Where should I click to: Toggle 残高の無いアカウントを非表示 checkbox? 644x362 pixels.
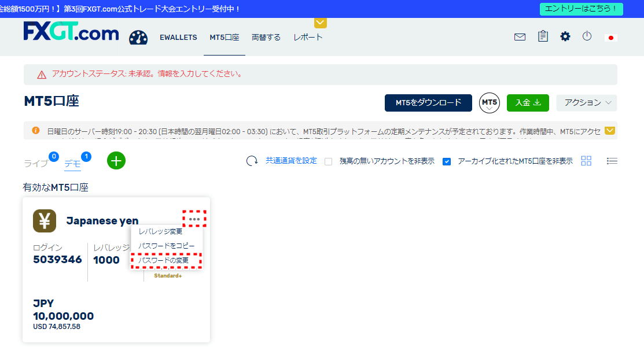(x=328, y=162)
